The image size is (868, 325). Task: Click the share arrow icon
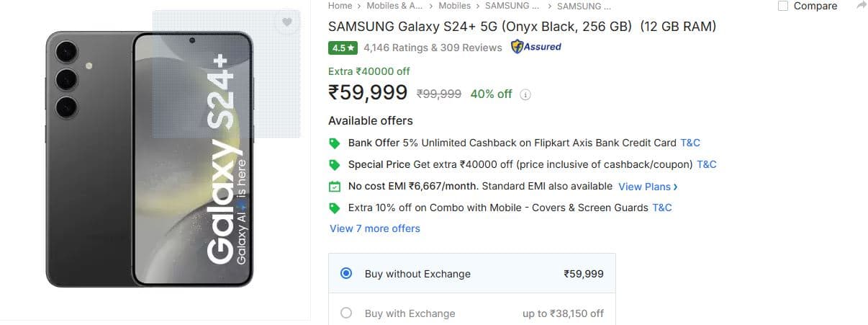tap(862, 6)
